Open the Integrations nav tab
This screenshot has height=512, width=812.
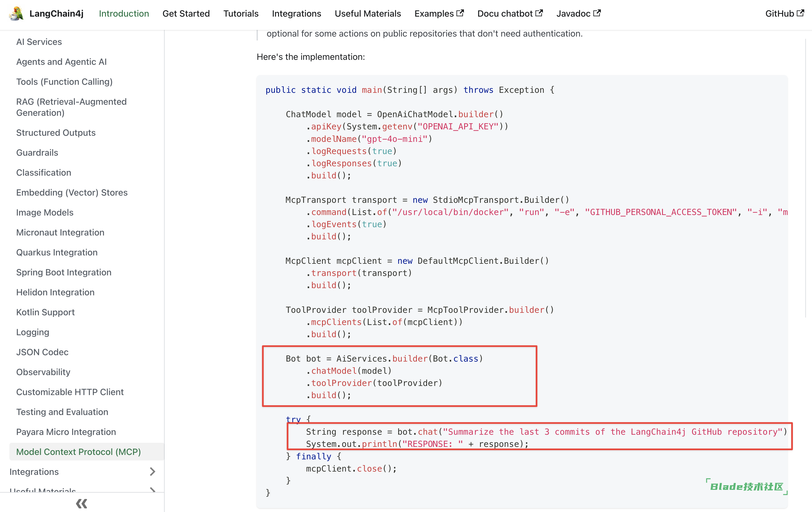click(x=297, y=14)
